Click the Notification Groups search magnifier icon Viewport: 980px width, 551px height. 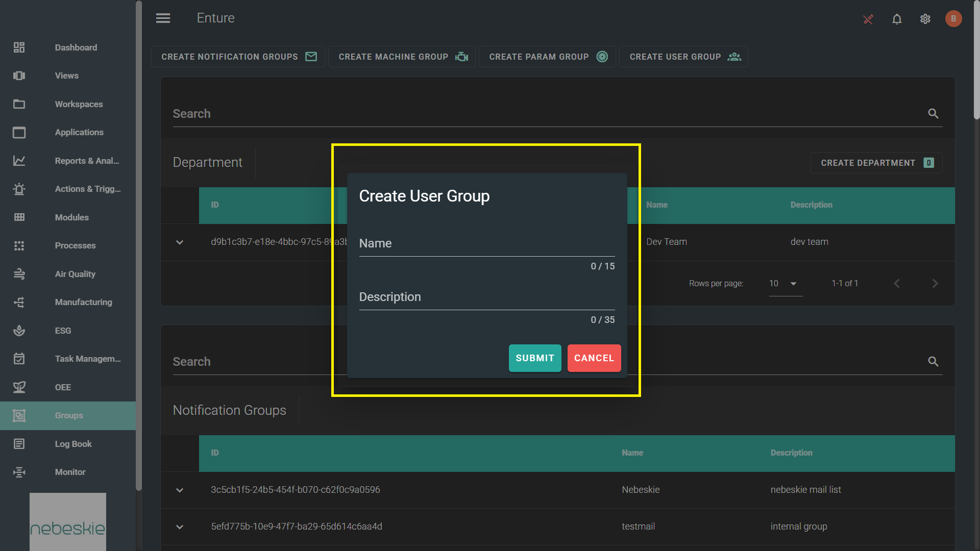[x=933, y=362]
